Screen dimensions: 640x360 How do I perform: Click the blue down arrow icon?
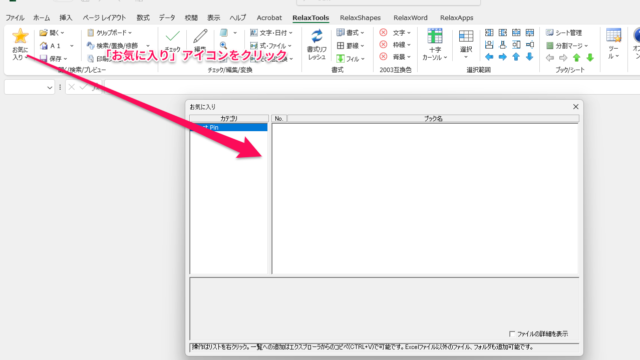(x=529, y=57)
